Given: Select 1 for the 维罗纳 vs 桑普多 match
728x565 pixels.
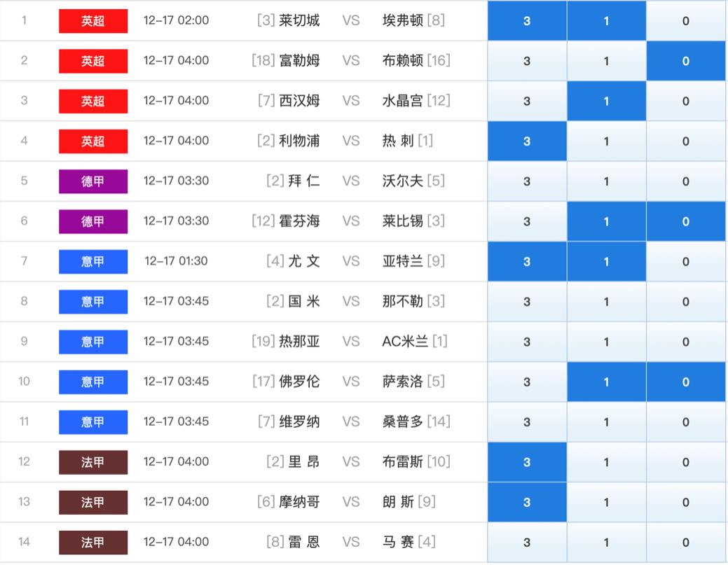Looking at the screenshot, I should (x=606, y=422).
